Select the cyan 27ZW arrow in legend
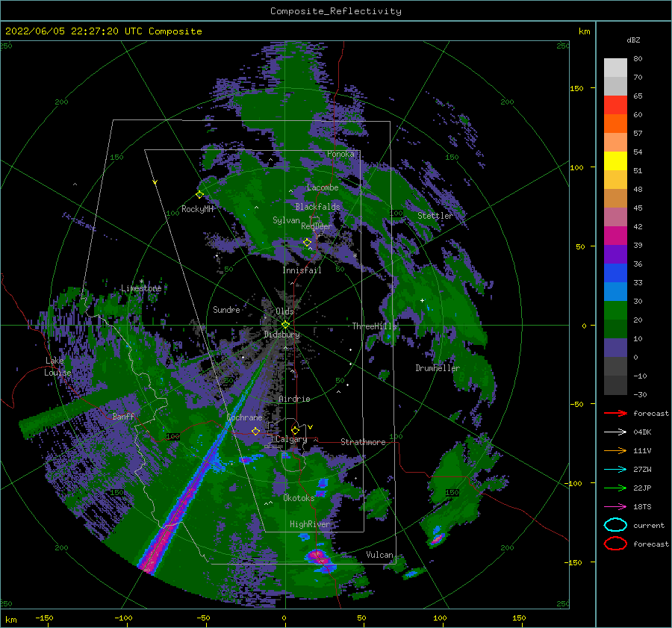Image resolution: width=672 pixels, height=628 pixels. tap(615, 470)
